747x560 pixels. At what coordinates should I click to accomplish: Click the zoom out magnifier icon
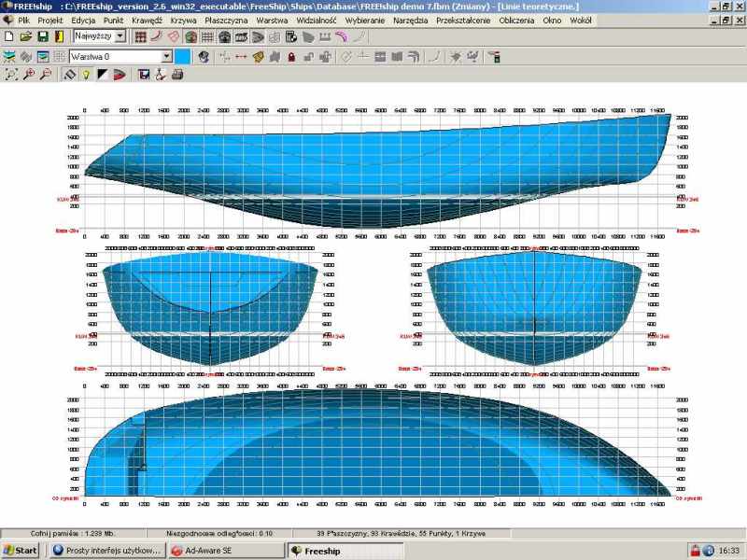click(45, 74)
